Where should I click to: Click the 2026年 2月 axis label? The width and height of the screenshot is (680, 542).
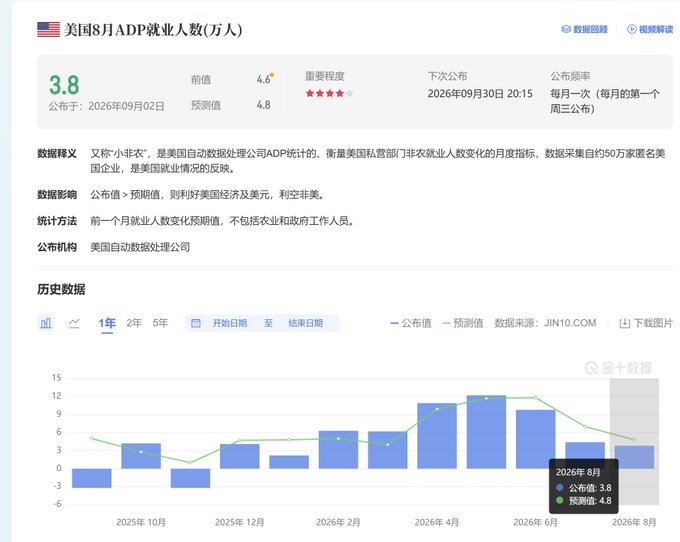pyautogui.click(x=338, y=522)
